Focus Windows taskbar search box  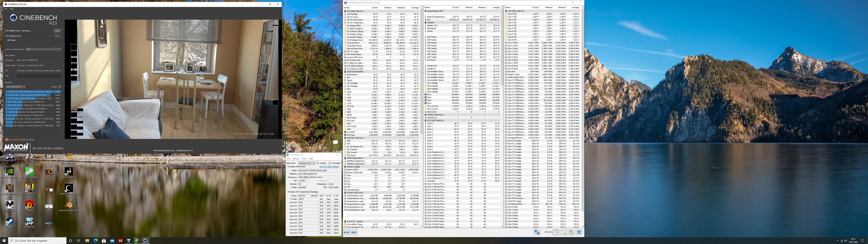pyautogui.click(x=37, y=241)
